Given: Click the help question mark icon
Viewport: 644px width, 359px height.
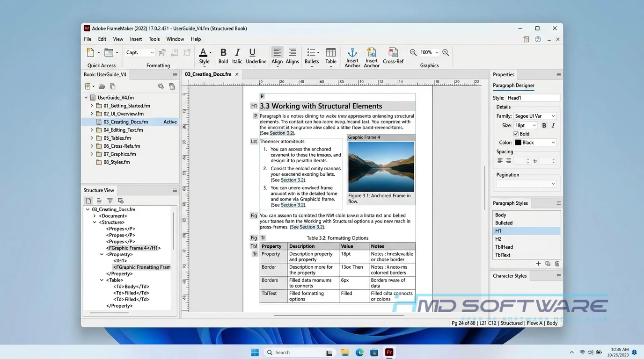Looking at the screenshot, I should 538,39.
